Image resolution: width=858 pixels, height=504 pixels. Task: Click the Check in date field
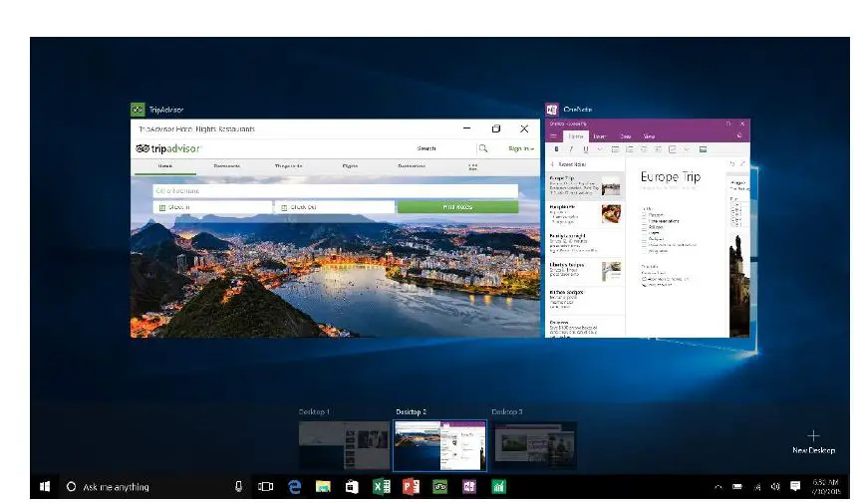[213, 207]
